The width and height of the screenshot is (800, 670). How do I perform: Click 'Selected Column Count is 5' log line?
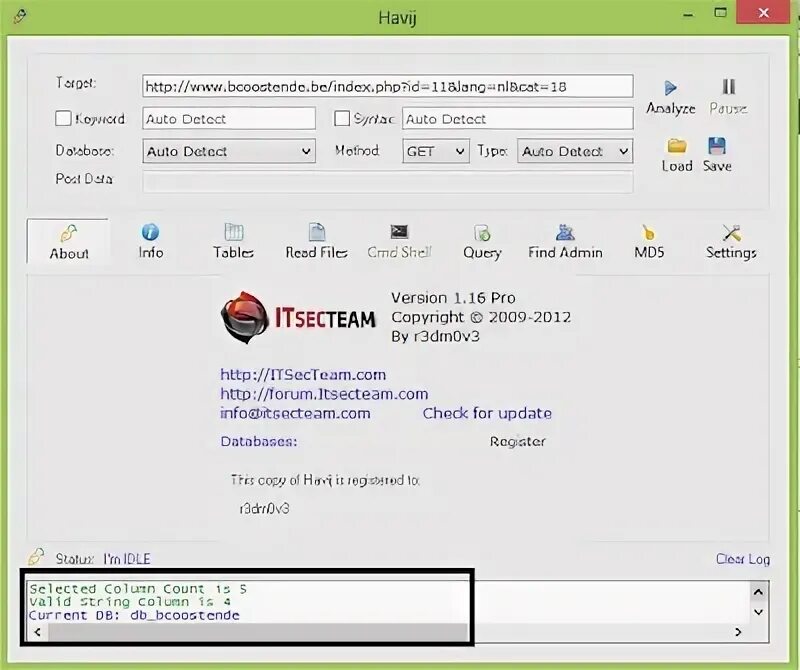click(x=138, y=589)
